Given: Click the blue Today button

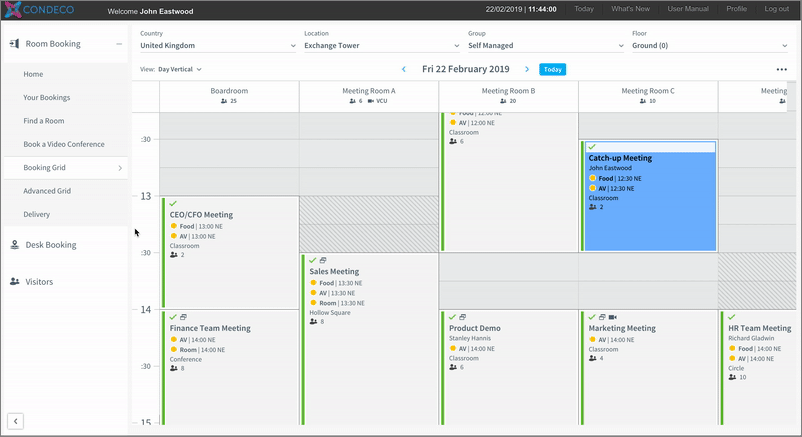Looking at the screenshot, I should [552, 69].
